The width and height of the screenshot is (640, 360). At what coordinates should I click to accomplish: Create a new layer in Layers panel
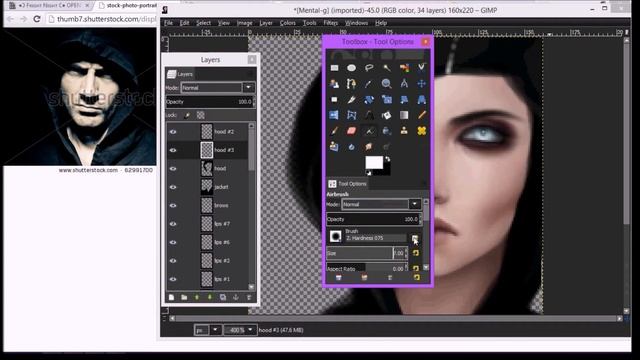click(171, 297)
